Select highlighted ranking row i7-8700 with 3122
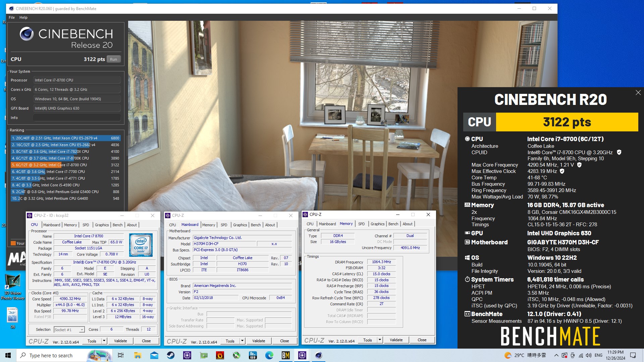 (66, 165)
